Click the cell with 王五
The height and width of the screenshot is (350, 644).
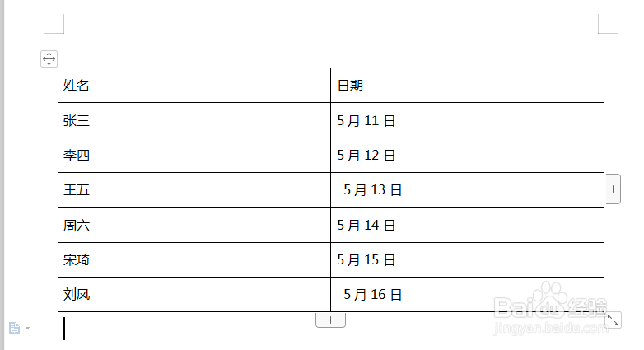click(194, 189)
